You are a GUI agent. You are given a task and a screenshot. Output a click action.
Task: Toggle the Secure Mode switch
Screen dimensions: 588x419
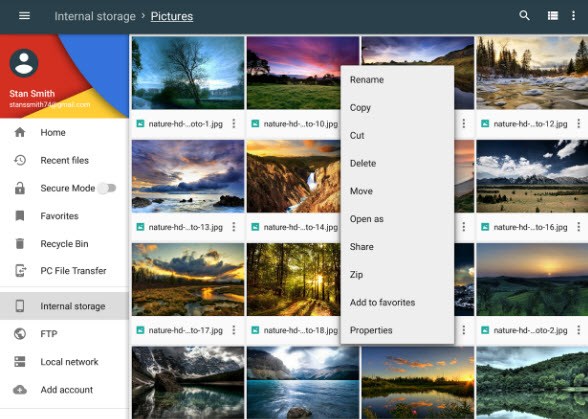pos(107,188)
